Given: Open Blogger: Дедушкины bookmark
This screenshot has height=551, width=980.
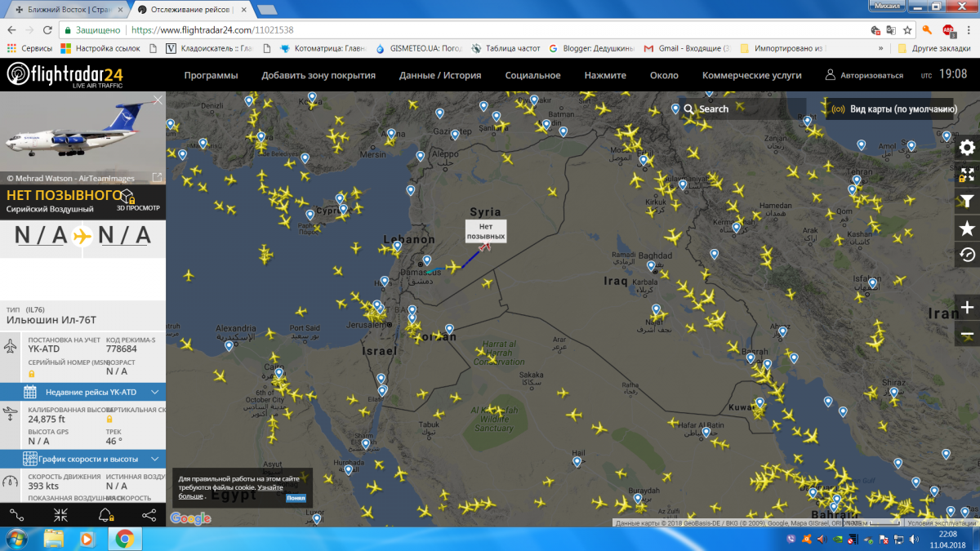Looking at the screenshot, I should pyautogui.click(x=591, y=48).
